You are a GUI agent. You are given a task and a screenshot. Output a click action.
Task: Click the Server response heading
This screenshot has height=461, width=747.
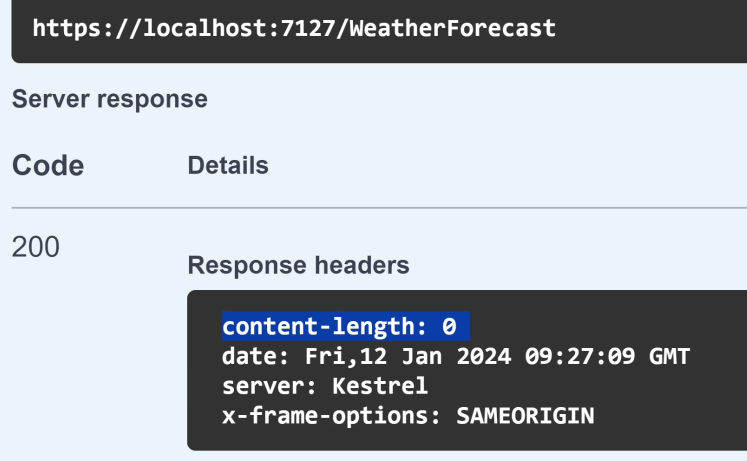pos(110,99)
